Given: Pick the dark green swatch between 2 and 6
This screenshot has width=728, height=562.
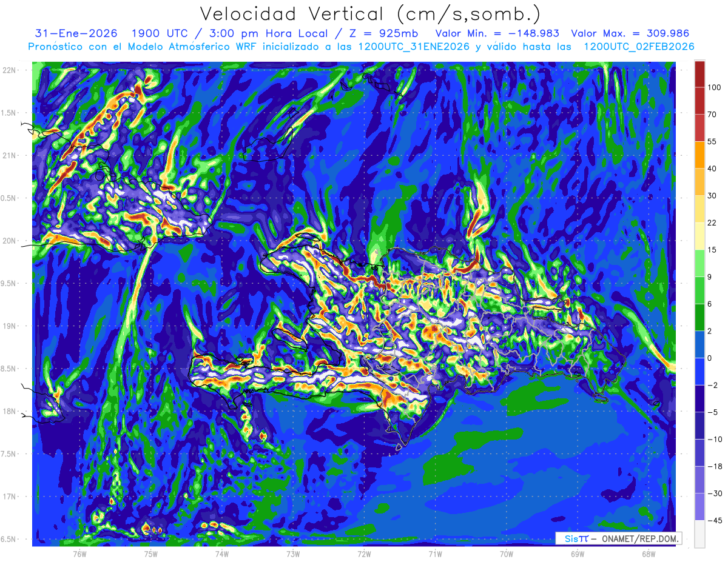Looking at the screenshot, I should point(699,317).
